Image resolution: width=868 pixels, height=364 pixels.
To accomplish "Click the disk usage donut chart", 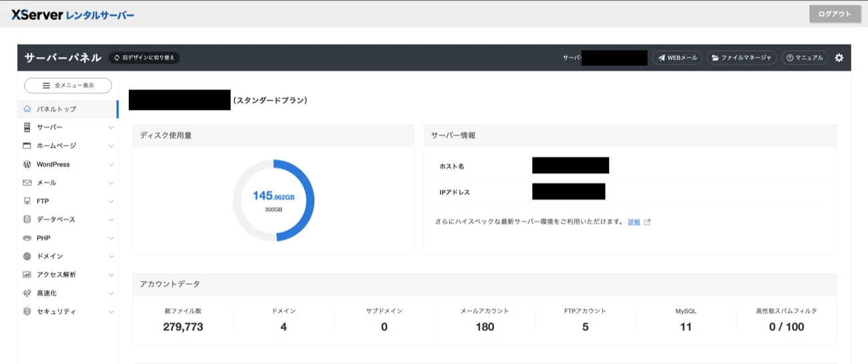I will pyautogui.click(x=274, y=200).
